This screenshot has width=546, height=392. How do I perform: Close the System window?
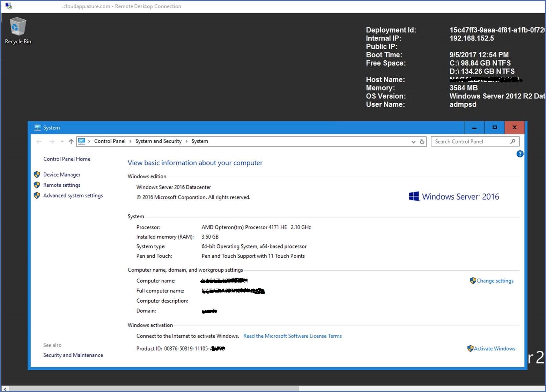pyautogui.click(x=514, y=128)
